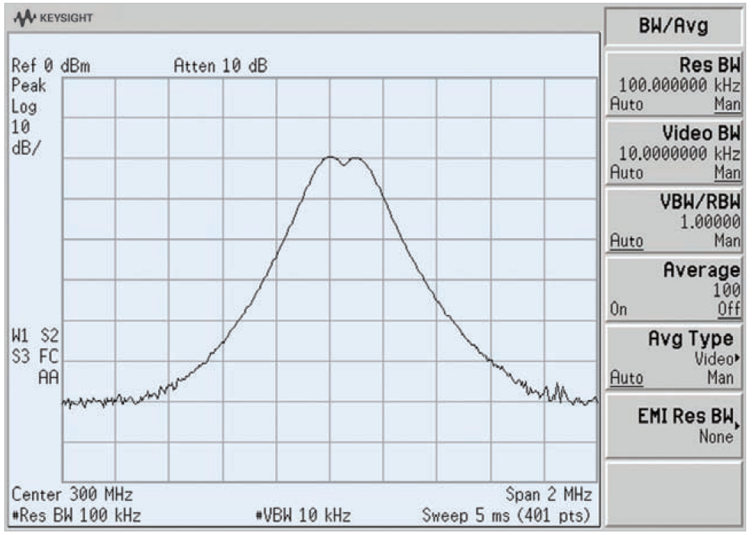Open the Average softkey
The image size is (756, 535).
point(674,289)
